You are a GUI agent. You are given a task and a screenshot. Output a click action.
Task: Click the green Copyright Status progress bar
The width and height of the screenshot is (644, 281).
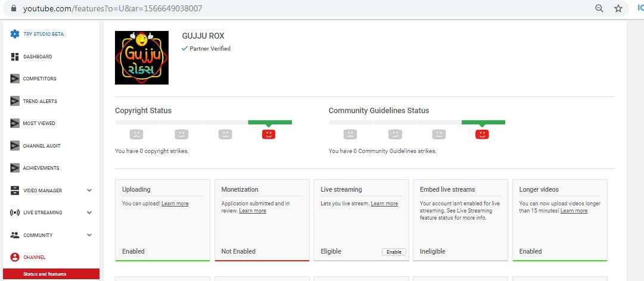[270, 122]
